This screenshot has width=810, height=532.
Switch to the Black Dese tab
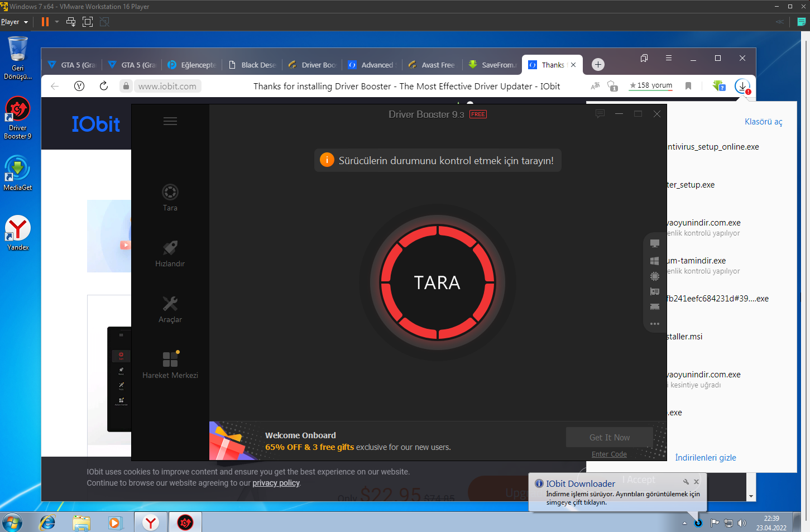tap(252, 65)
